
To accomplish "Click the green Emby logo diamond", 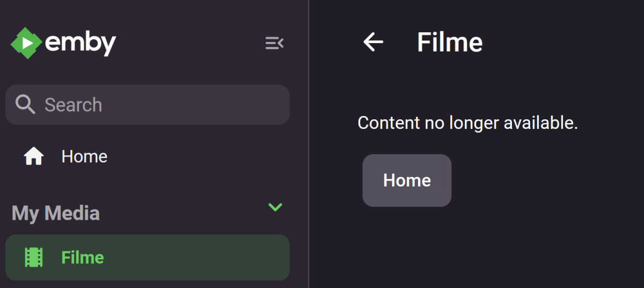I will pos(26,43).
